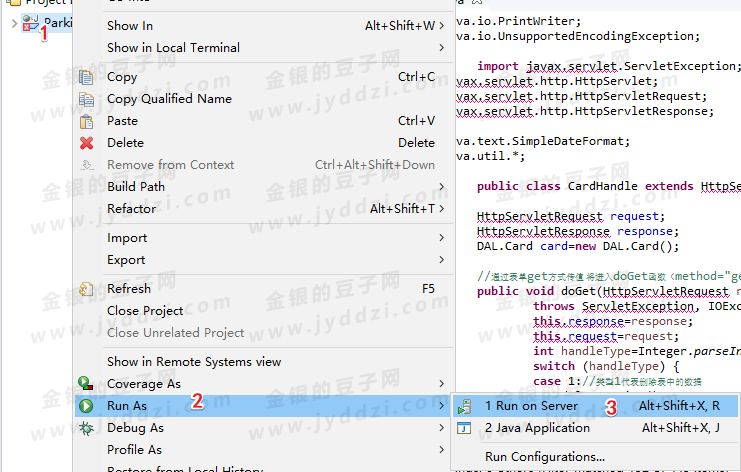
Task: Click the SimpleDateFormat import line
Action: (543, 141)
